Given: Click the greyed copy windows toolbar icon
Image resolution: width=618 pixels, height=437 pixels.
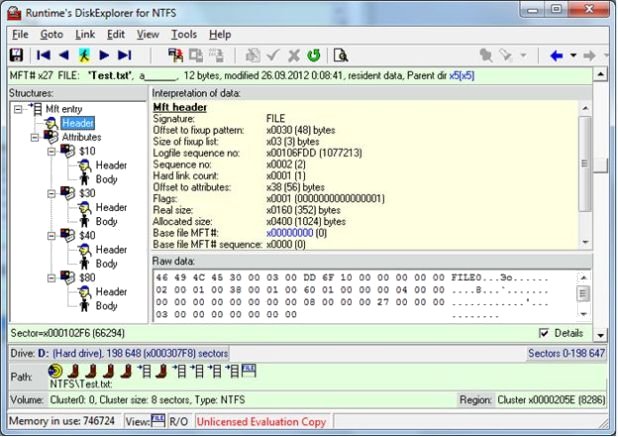Looking at the screenshot, I should point(196,56).
